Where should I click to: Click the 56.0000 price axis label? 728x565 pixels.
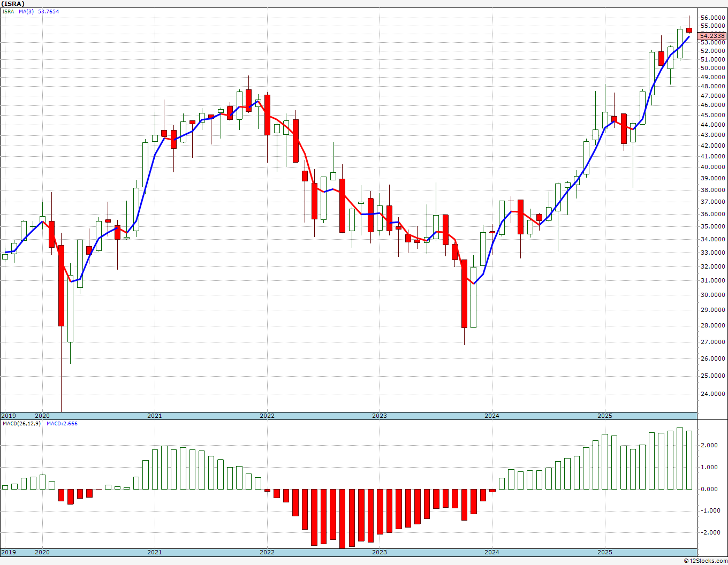coord(714,18)
